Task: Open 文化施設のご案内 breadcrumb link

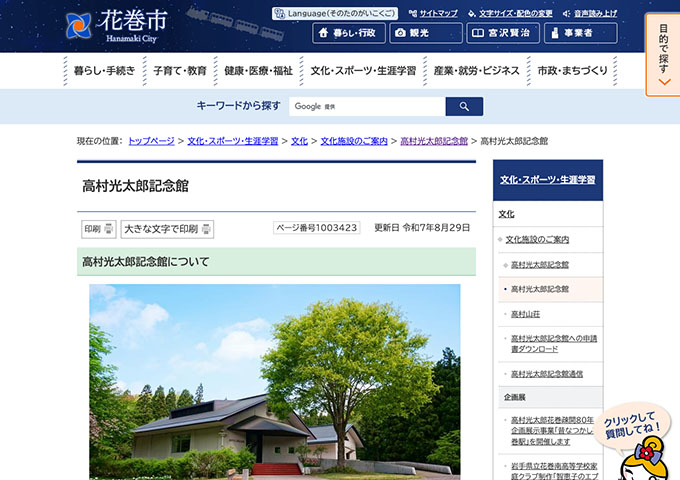Action: [354, 141]
